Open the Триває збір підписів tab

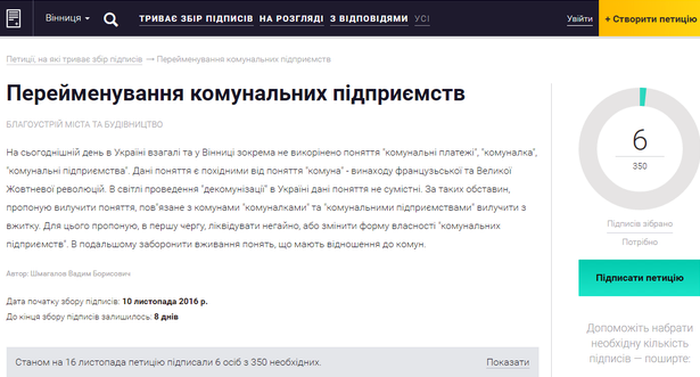(x=196, y=19)
